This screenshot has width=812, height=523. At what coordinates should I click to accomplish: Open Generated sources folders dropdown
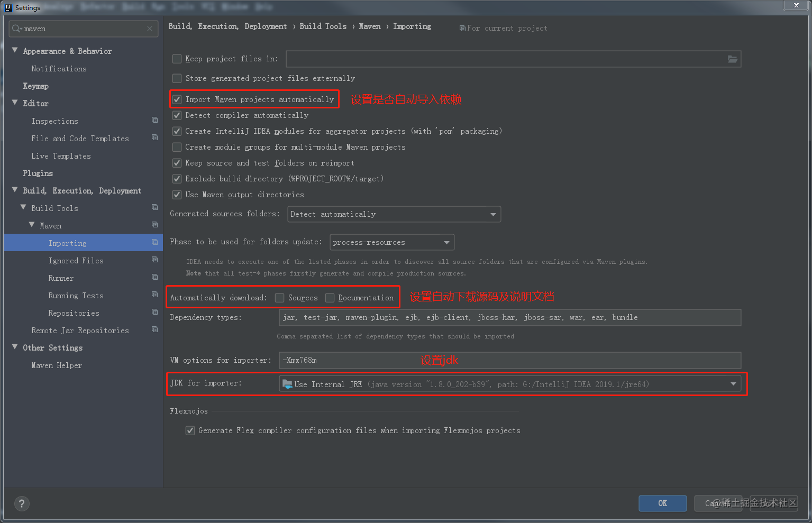[394, 214]
